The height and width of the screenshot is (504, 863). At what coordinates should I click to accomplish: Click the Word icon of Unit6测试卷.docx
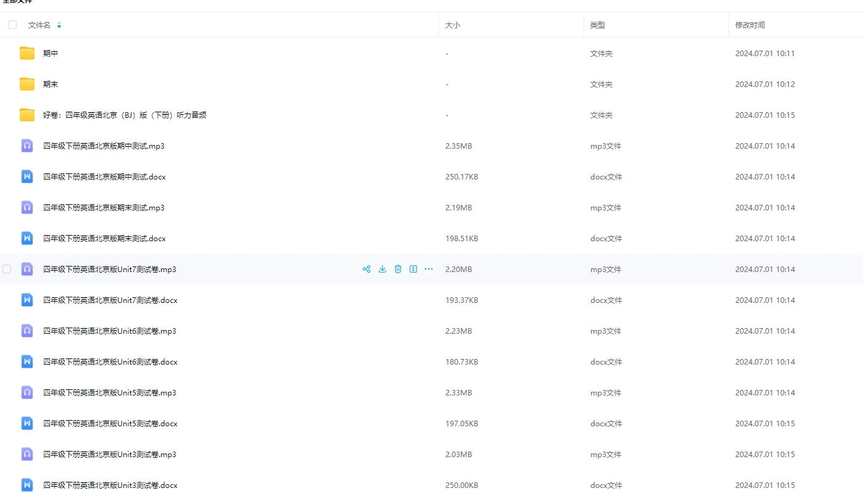coord(27,361)
